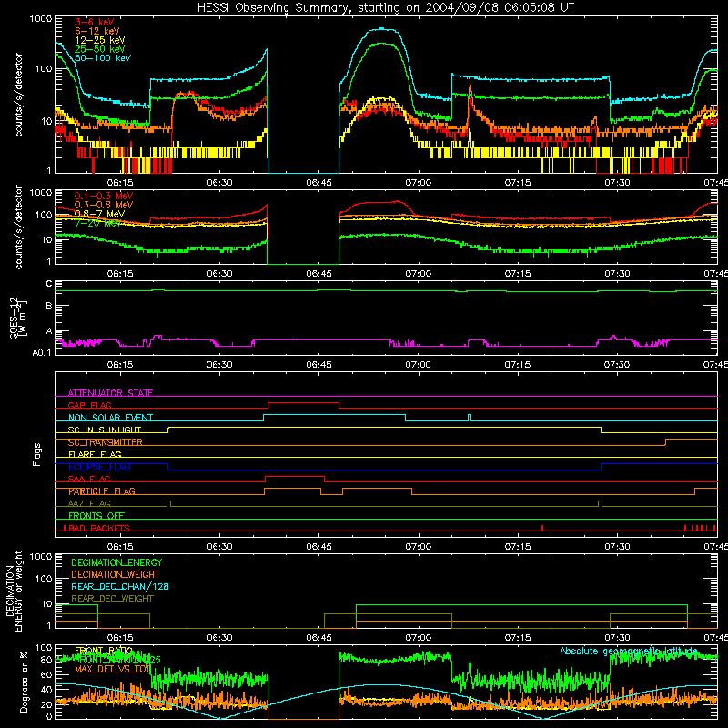Viewport: 728px width, 728px height.
Task: Select the ATTENUATOR_STATE flag label
Action: click(110, 393)
